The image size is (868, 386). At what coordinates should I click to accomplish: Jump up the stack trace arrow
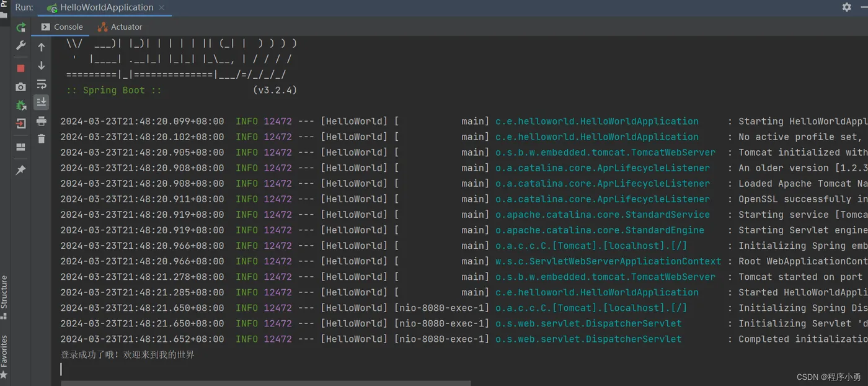point(42,47)
